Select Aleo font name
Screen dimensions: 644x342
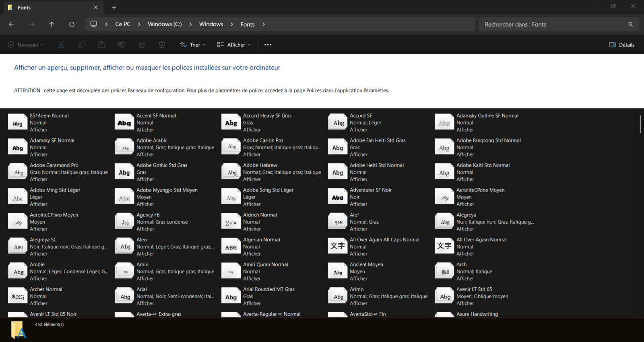[x=142, y=239]
